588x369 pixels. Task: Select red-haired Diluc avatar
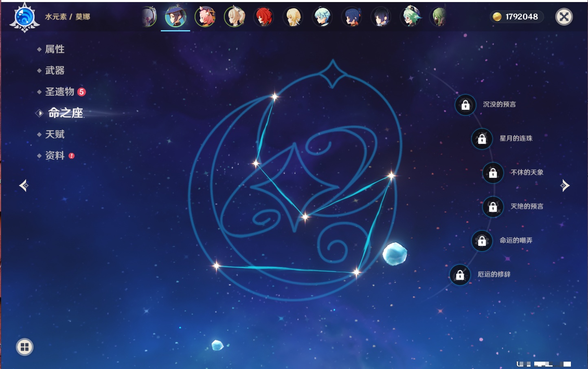tap(264, 17)
